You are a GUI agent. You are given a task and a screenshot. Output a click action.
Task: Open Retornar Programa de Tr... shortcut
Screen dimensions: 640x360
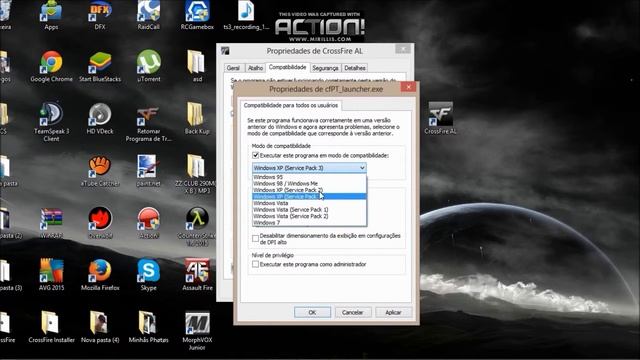[x=148, y=122]
